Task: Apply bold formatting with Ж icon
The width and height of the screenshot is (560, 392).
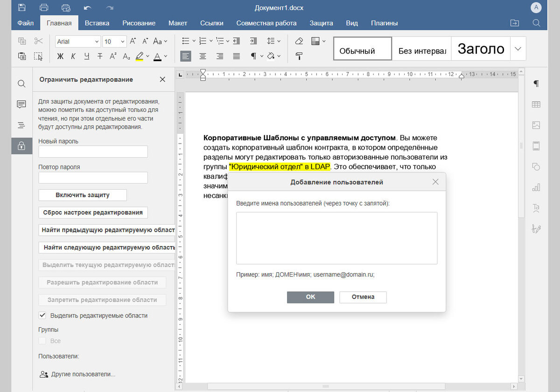Action: [x=60, y=56]
